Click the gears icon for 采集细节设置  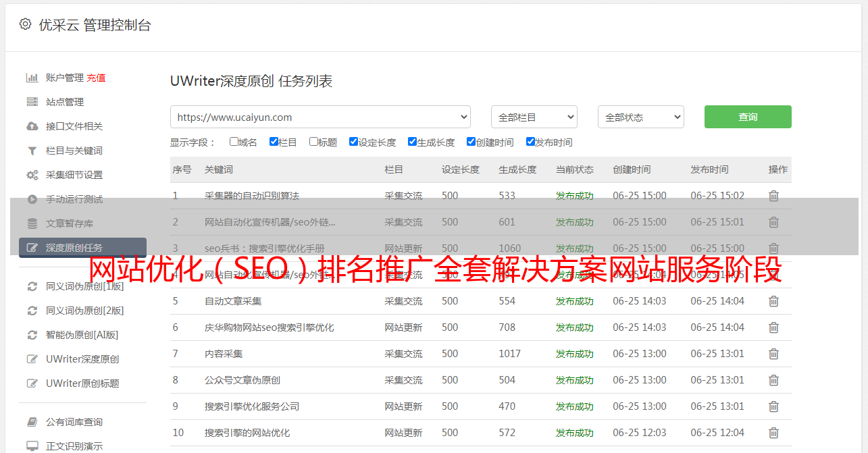[32, 175]
